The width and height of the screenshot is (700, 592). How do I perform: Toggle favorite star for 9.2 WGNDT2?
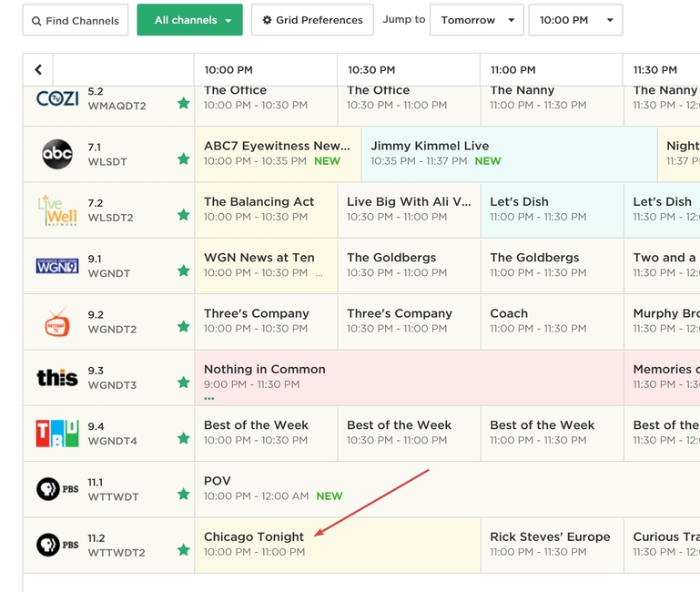pyautogui.click(x=184, y=327)
